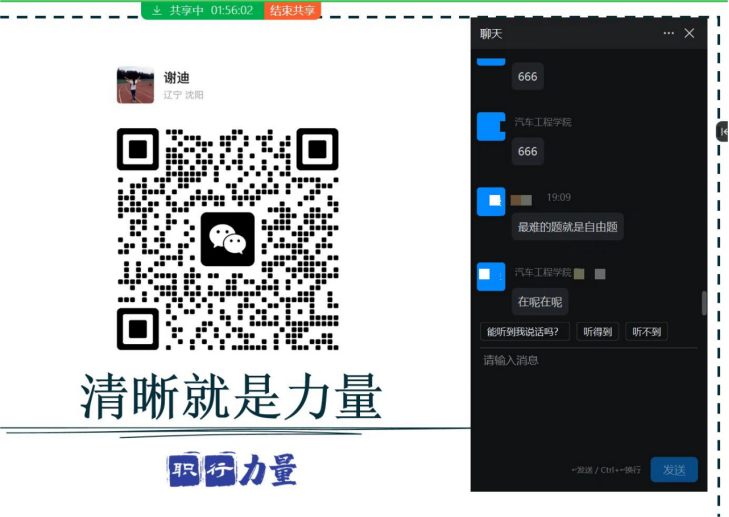Viewport: 729px width, 517px height.
Task: Click the 共享中 01:56:02 sharing timer
Action: pyautogui.click(x=211, y=10)
